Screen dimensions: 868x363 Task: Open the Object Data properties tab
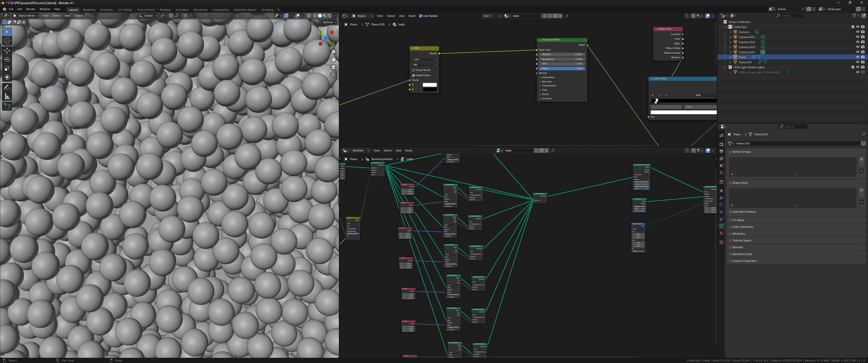coord(721,226)
